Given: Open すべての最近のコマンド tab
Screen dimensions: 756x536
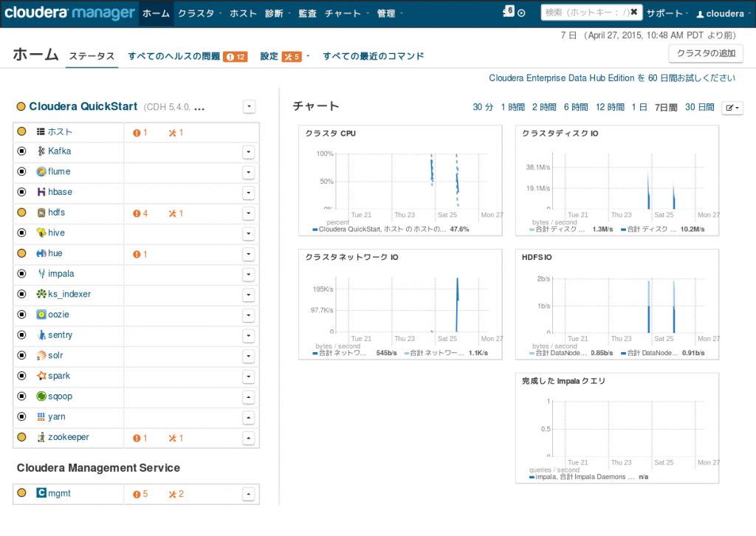Looking at the screenshot, I should [x=374, y=56].
